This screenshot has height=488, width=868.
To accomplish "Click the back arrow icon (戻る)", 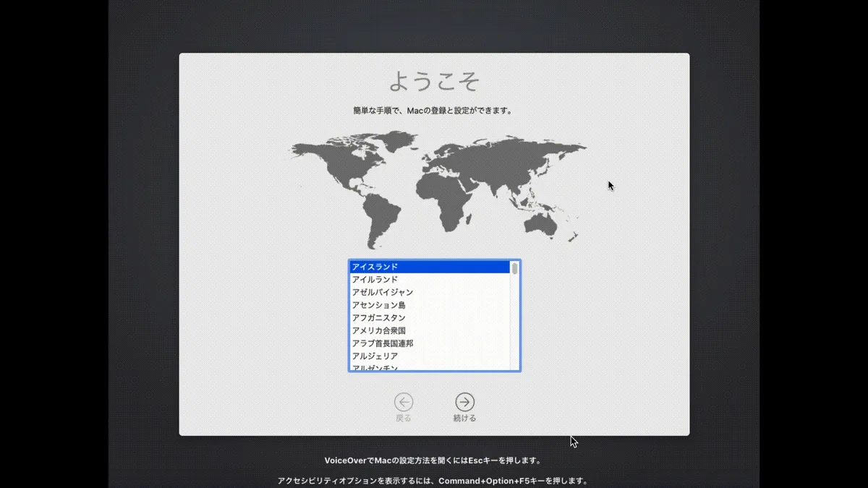I will point(404,402).
